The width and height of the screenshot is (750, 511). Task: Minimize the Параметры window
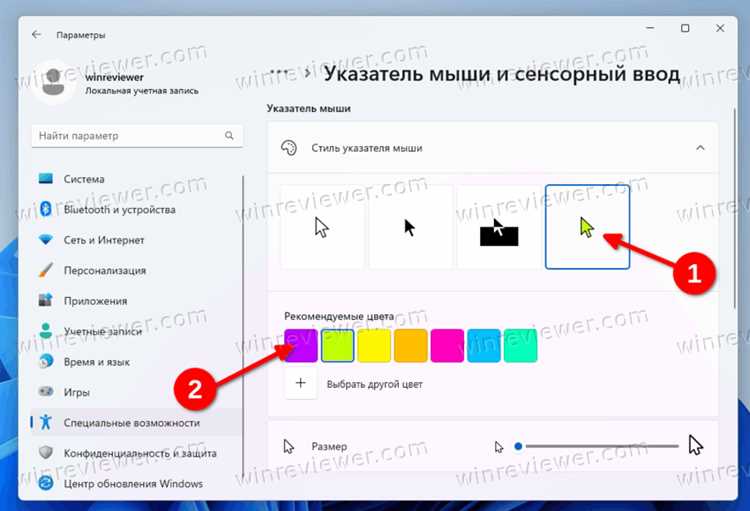tap(650, 28)
